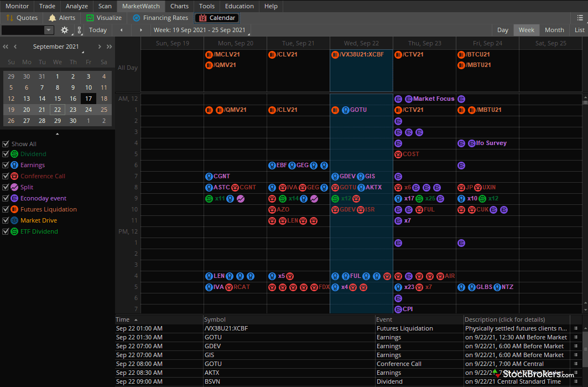This screenshot has height=387, width=588.
Task: Click the link chain icon beside gear
Action: click(80, 30)
